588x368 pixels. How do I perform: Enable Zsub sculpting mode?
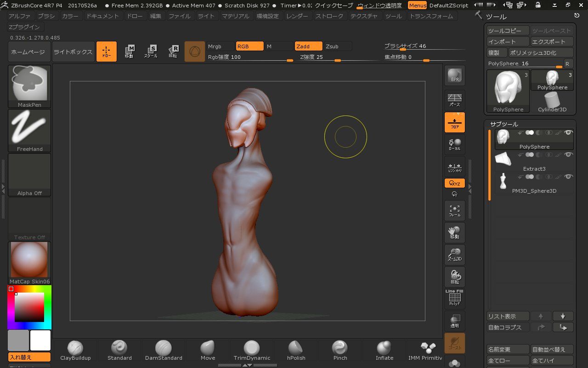click(x=337, y=46)
